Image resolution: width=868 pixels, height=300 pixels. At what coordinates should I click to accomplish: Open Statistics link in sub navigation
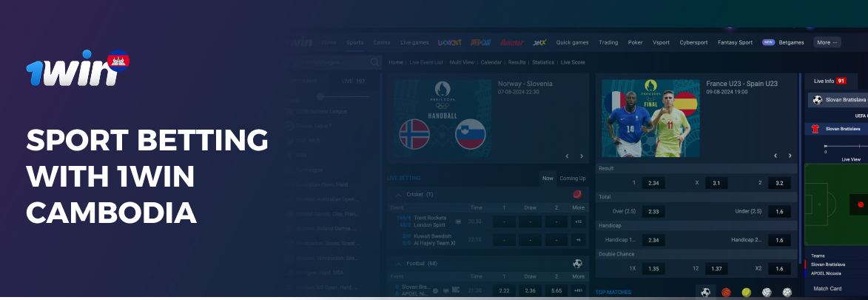click(543, 63)
